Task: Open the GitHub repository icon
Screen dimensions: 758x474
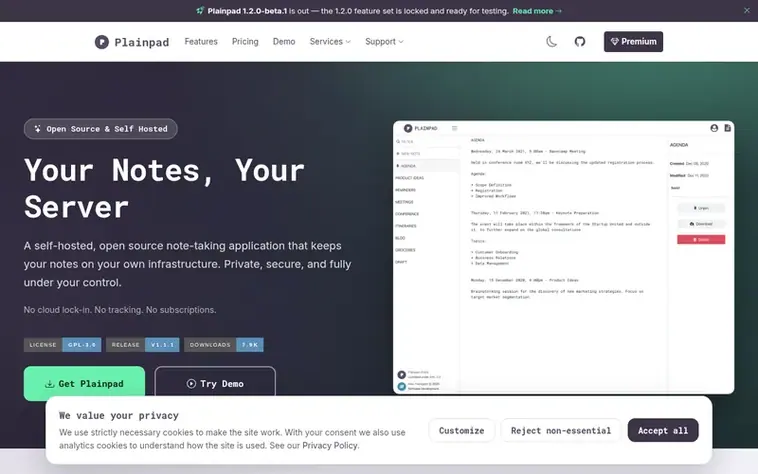Action: point(580,42)
